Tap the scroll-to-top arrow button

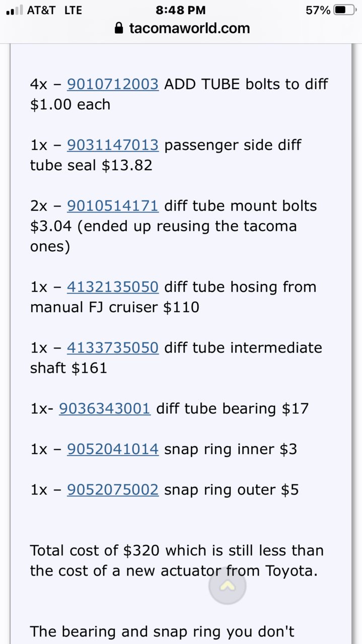(227, 586)
